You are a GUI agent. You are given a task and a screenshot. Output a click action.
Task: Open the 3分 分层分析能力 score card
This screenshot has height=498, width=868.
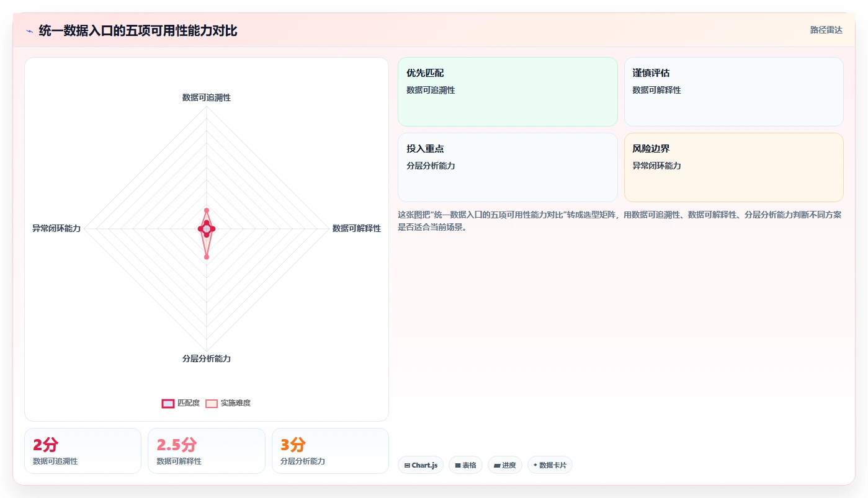(x=330, y=451)
